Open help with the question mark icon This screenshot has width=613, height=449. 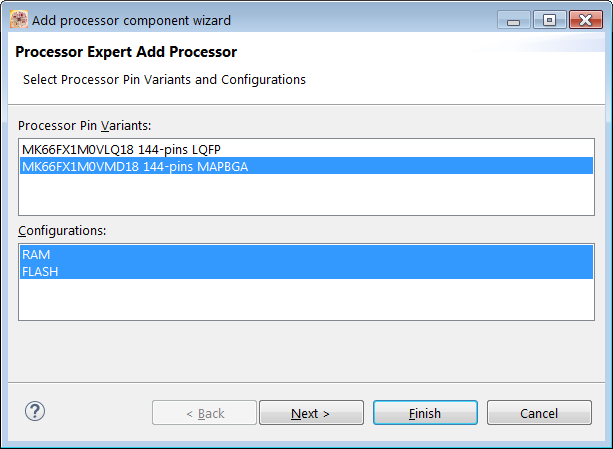35,411
